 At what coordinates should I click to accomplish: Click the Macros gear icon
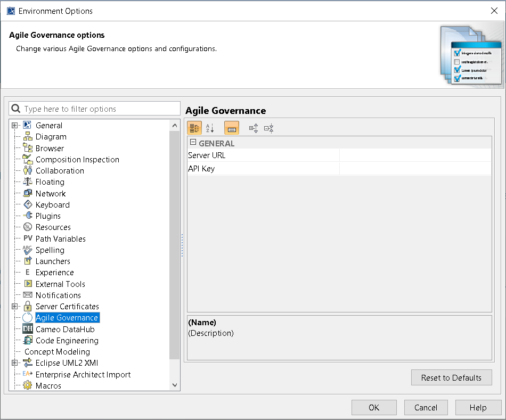[28, 385]
